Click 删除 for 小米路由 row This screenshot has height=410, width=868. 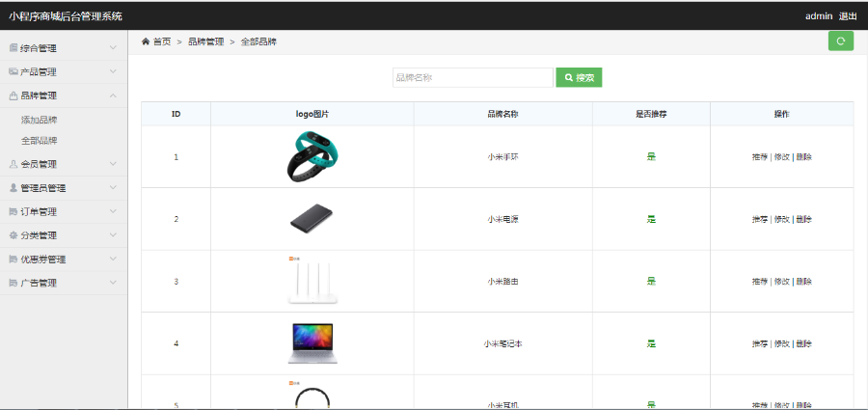(803, 282)
